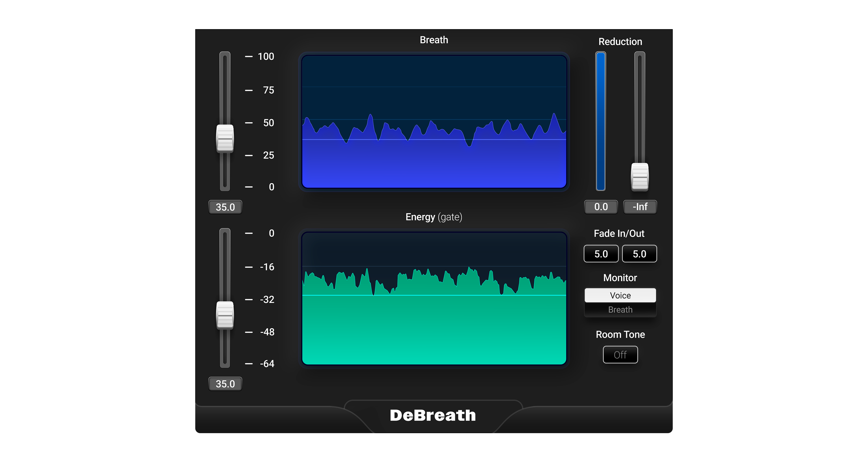The width and height of the screenshot is (868, 462).
Task: Switch Monitor to Breath
Action: point(620,310)
